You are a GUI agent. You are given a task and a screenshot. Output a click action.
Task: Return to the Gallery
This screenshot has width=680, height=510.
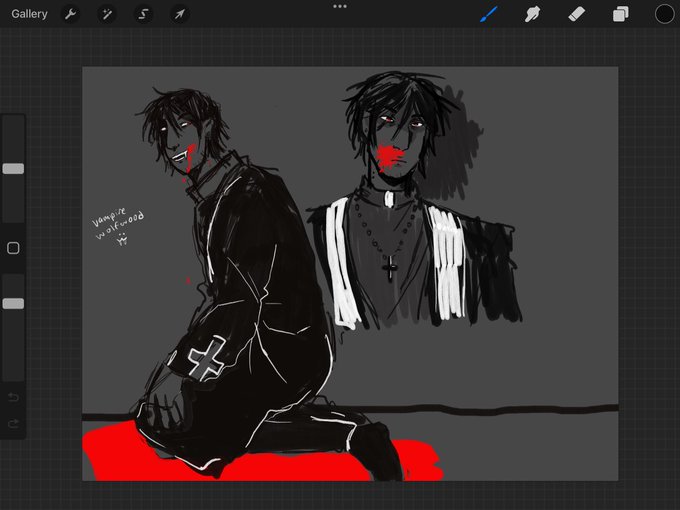pyautogui.click(x=29, y=14)
